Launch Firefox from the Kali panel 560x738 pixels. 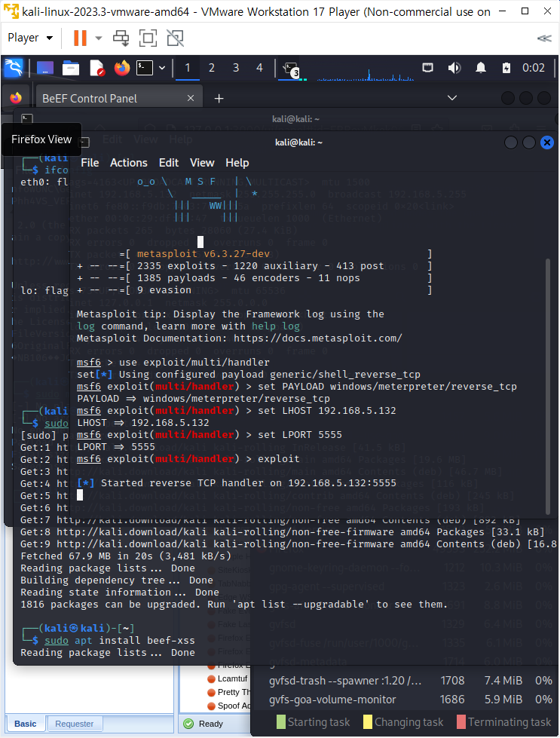[122, 68]
